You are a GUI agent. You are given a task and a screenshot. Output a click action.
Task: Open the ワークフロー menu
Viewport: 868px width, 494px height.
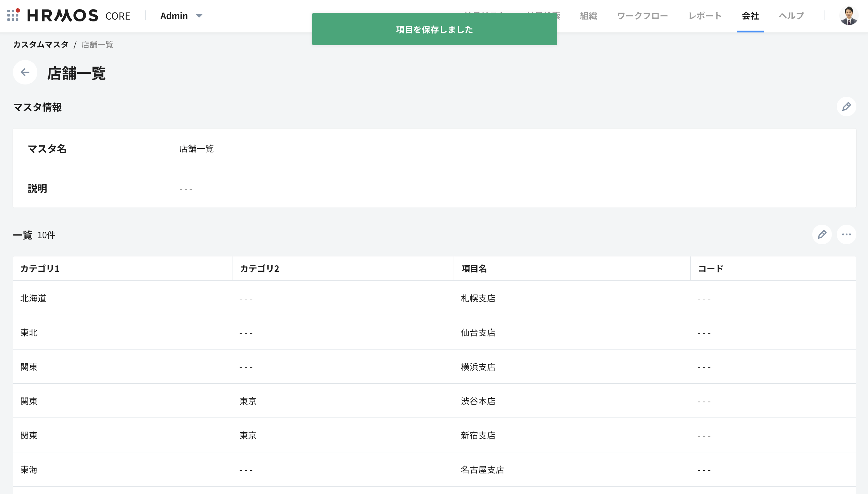click(x=642, y=16)
